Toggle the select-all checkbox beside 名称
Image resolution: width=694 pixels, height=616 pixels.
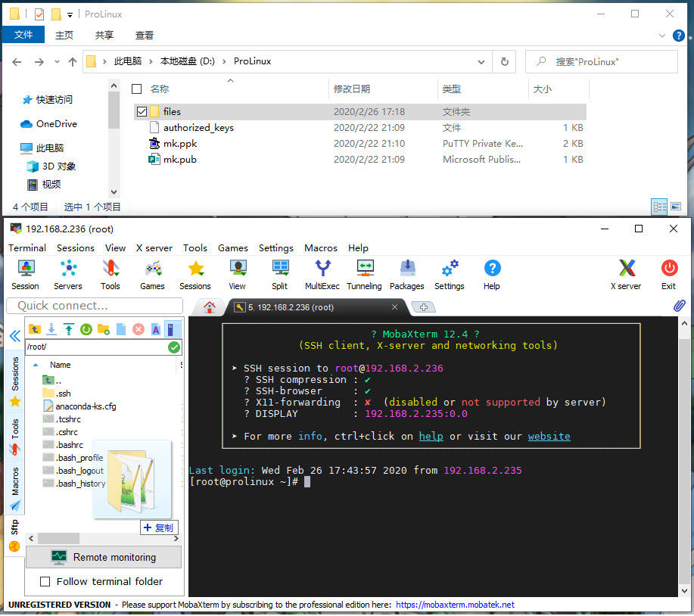(136, 89)
